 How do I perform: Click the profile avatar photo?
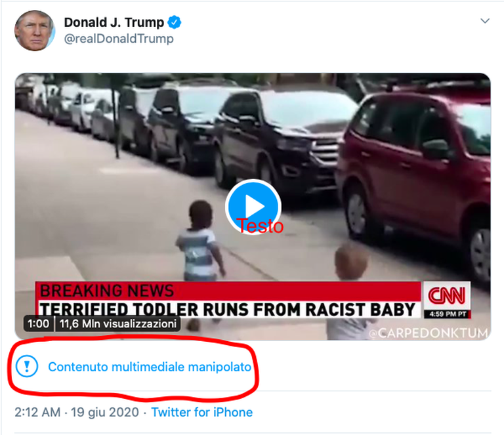(x=35, y=30)
